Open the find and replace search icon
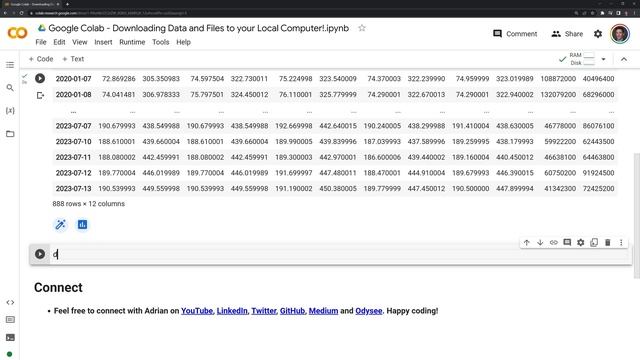Viewport: 640px width, 360px height. point(10,88)
